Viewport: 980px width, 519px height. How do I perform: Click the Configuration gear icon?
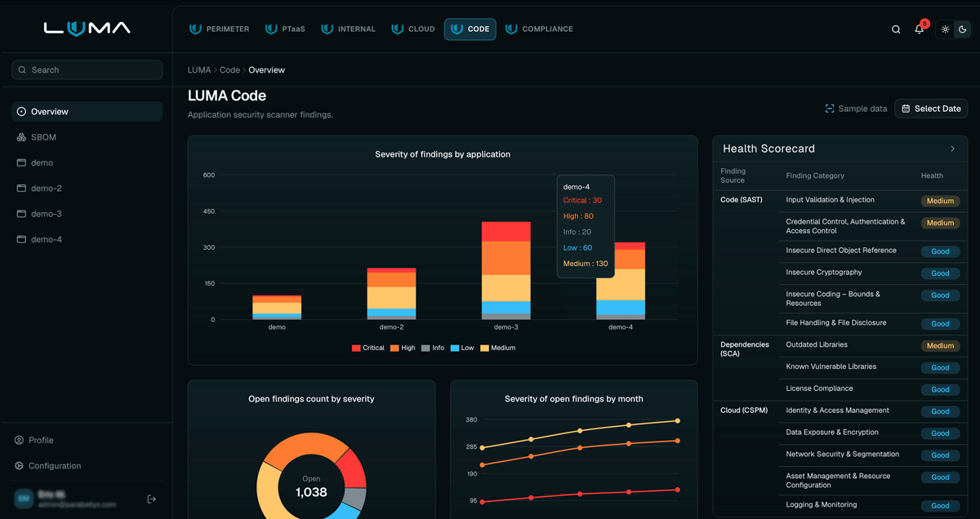click(x=19, y=466)
